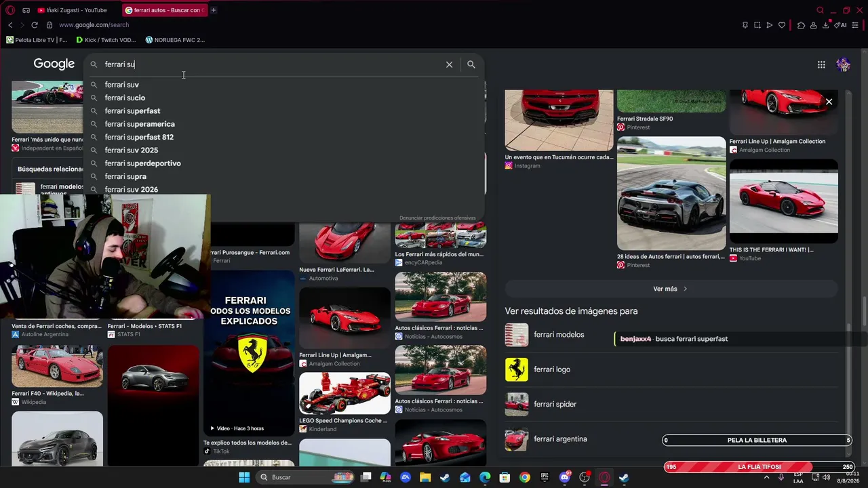The height and width of the screenshot is (488, 868).
Task: Open Microsoft Store from the taskbar
Action: tap(505, 477)
